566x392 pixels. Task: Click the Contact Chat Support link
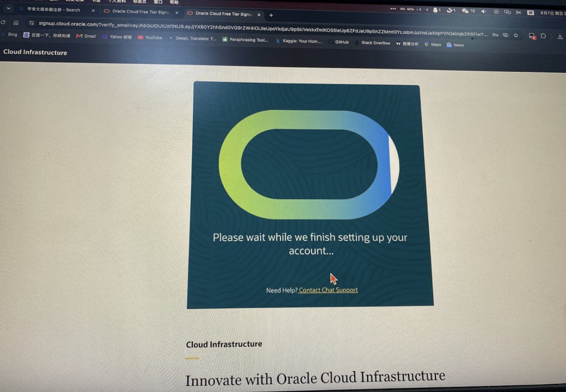click(328, 290)
